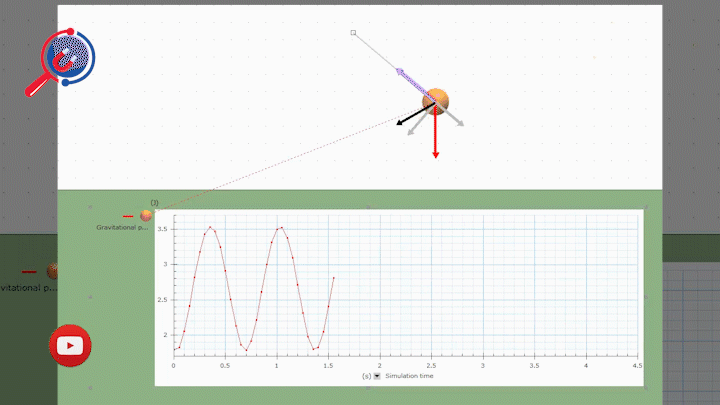
Task: Click the small ball icon in graph legend
Action: coord(146,215)
